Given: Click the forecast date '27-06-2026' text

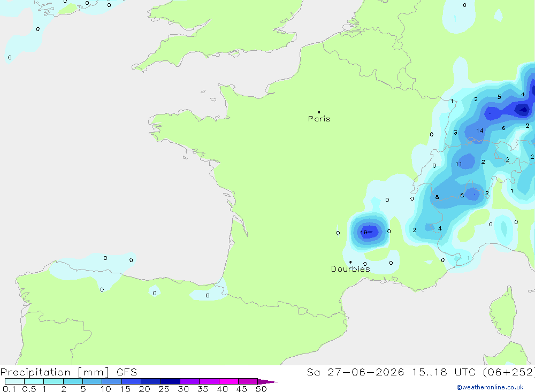Looking at the screenshot, I should tap(366, 372).
